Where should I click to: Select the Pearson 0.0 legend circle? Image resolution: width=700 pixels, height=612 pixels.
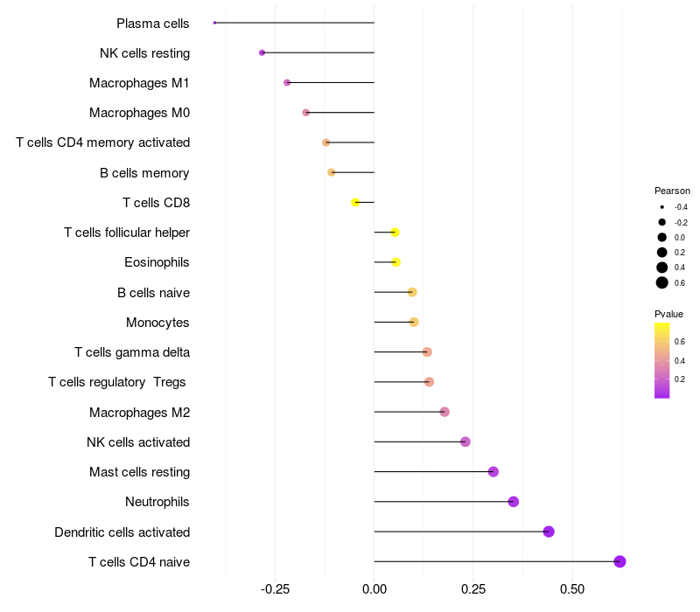click(662, 237)
